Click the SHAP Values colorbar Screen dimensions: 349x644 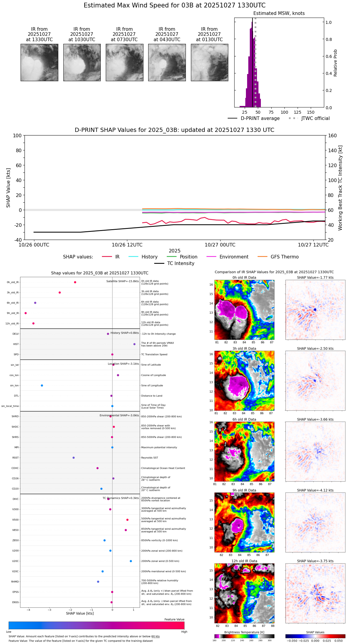click(315, 636)
